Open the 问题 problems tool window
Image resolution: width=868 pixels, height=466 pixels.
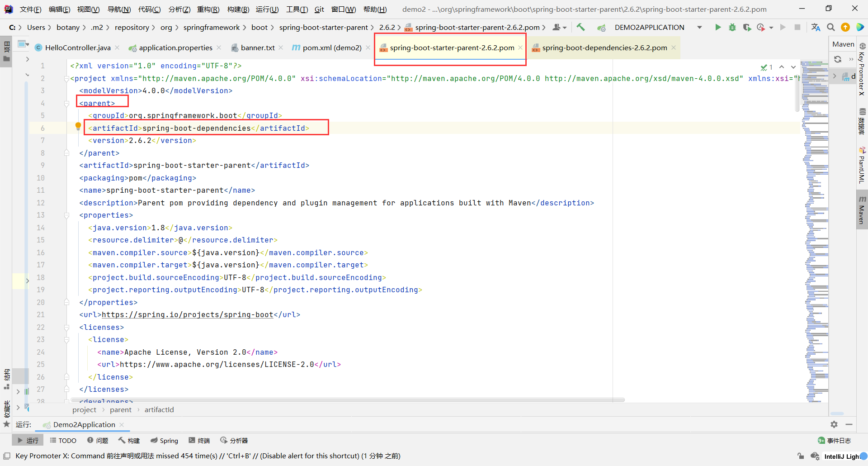pos(98,440)
